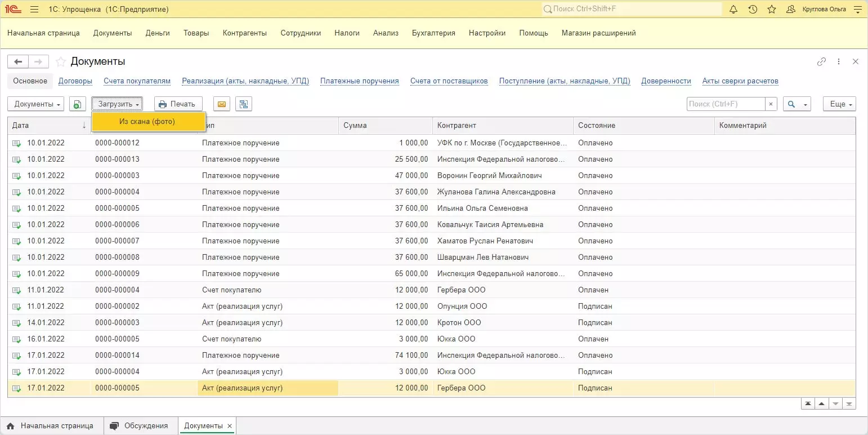This screenshot has height=435, width=868.
Task: Click the copy link icon
Action: tap(821, 61)
